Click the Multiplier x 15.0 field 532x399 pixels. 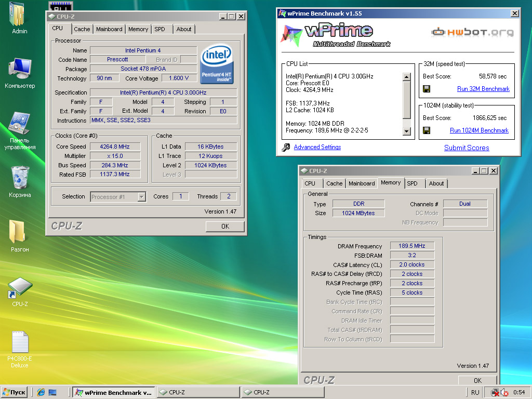tap(115, 156)
